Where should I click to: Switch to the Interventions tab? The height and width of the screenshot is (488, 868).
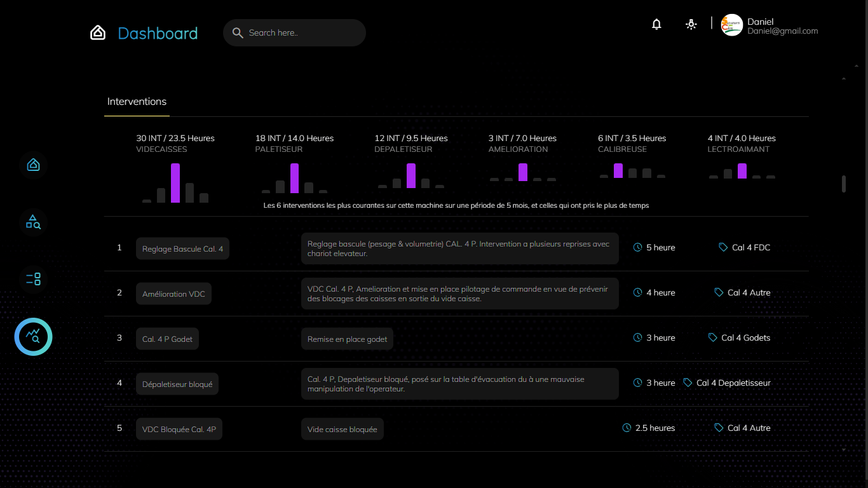(137, 102)
